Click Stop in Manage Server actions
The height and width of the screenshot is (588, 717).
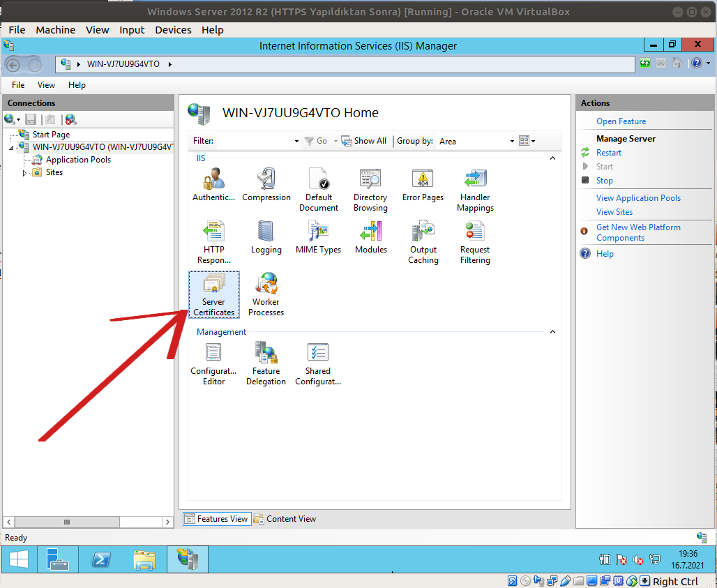click(x=604, y=181)
